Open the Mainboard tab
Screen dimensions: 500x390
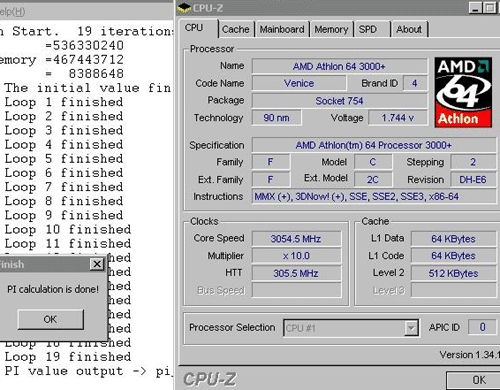[282, 29]
